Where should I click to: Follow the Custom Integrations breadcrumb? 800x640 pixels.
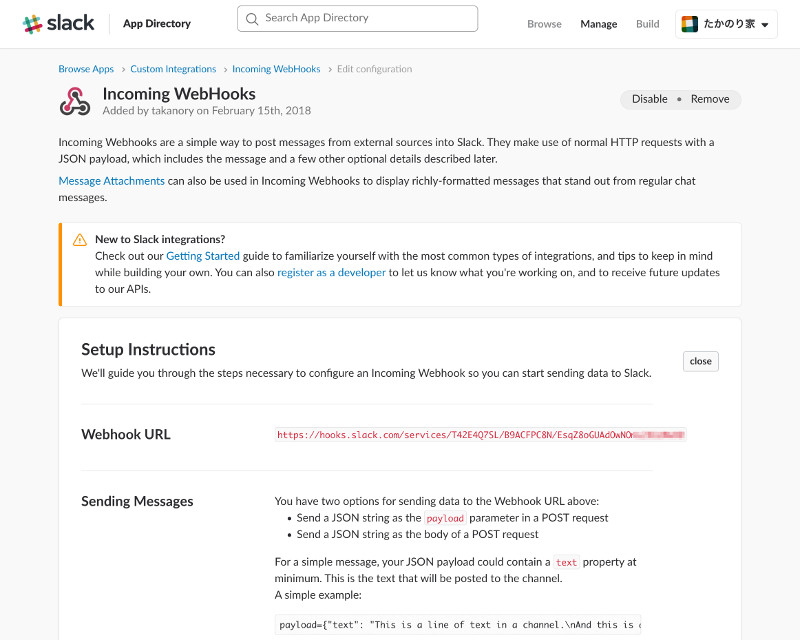(173, 69)
